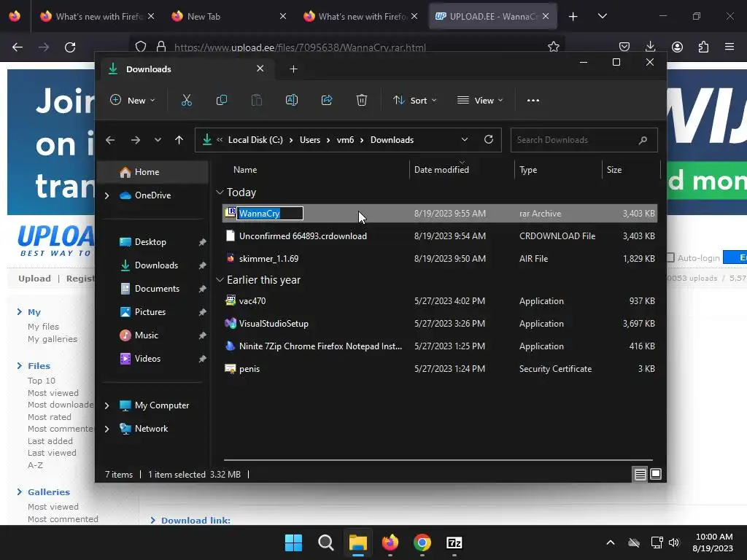Expand My Computer in navigation pane
747x560 pixels.
tap(107, 405)
